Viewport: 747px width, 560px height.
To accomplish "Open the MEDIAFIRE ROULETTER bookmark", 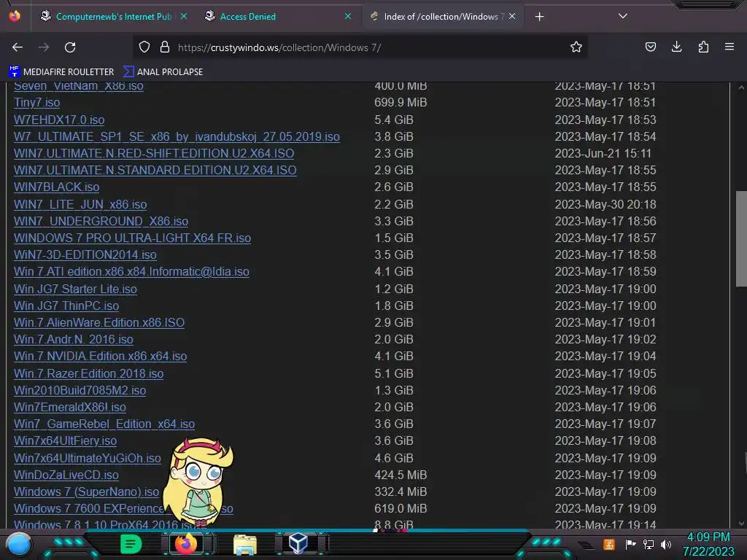I will tap(61, 72).
